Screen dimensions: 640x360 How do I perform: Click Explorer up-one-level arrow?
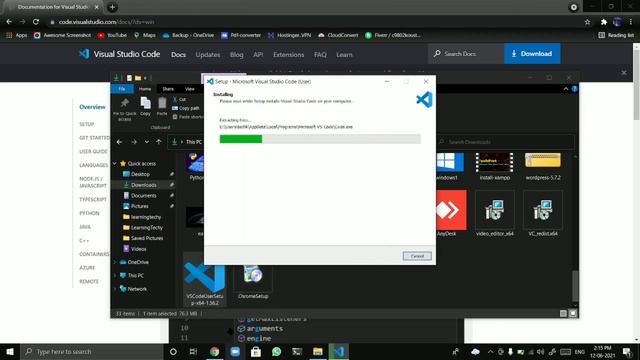159,142
